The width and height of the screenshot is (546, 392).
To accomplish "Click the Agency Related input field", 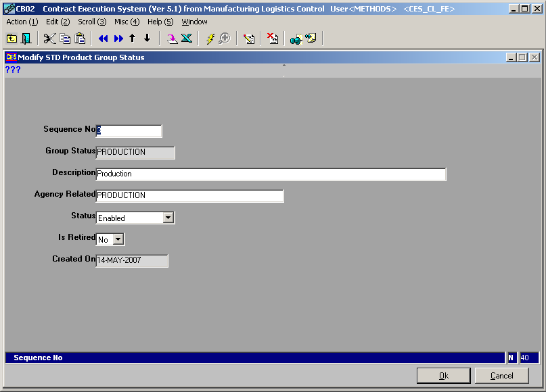I will 189,196.
